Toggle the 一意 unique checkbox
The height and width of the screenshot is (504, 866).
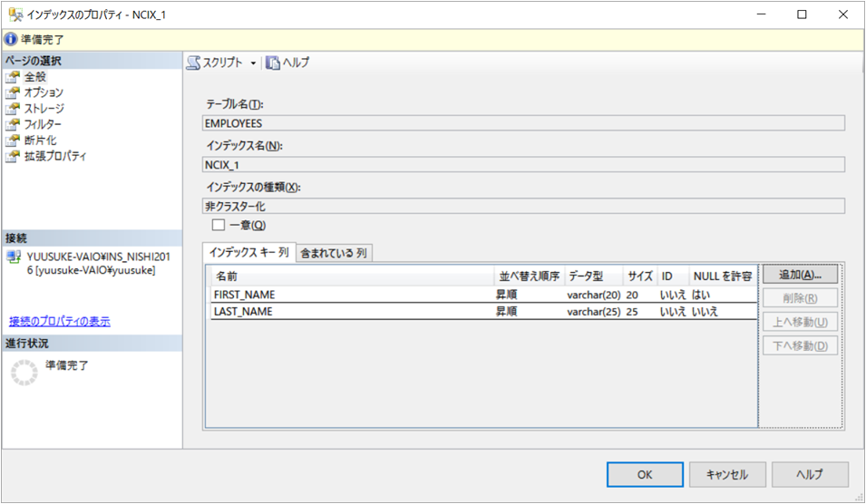click(x=219, y=225)
